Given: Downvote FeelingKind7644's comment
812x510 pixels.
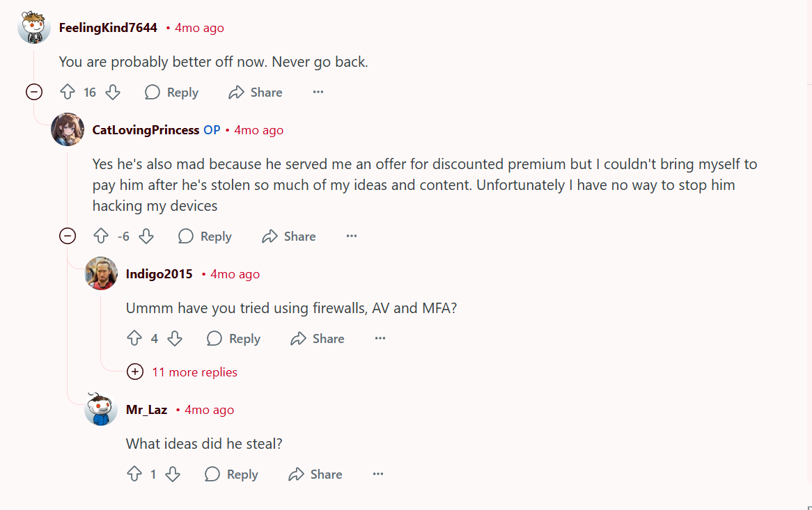Looking at the screenshot, I should (x=112, y=93).
